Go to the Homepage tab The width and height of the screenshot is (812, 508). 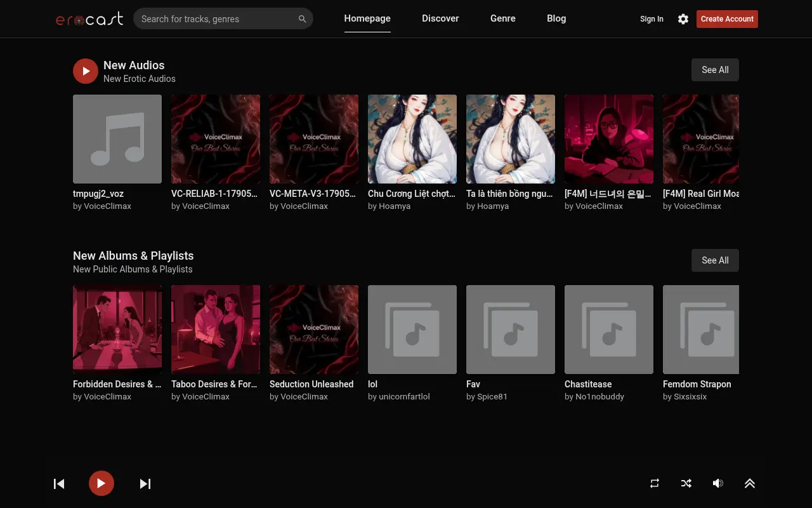point(367,18)
